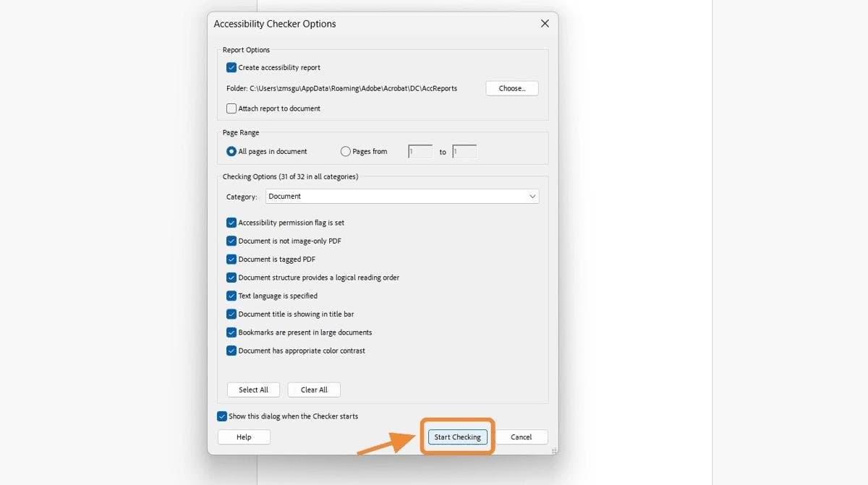The width and height of the screenshot is (868, 485).
Task: Toggle "Document is tagged PDF"
Action: click(x=231, y=259)
